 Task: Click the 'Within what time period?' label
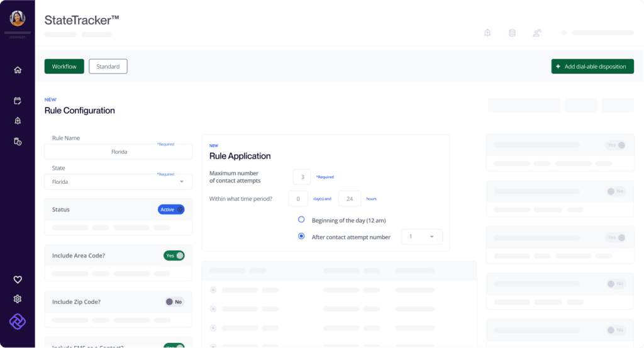pyautogui.click(x=241, y=199)
